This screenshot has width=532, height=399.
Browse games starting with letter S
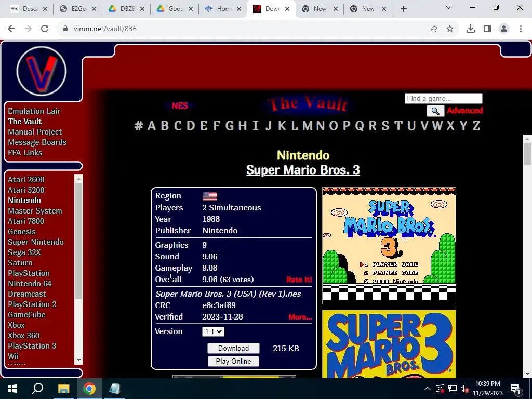click(x=385, y=126)
